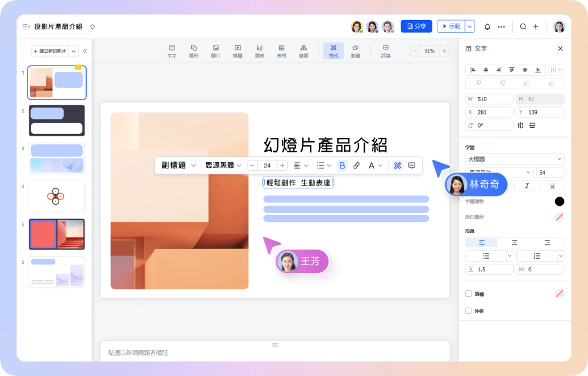Close the 文字 properties panel
588x376 pixels.
(x=560, y=48)
